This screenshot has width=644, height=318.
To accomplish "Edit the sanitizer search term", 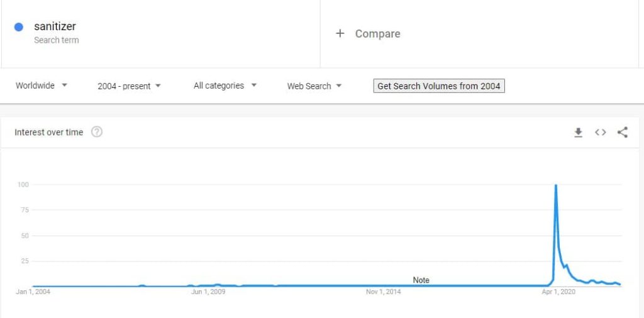I will (x=55, y=26).
